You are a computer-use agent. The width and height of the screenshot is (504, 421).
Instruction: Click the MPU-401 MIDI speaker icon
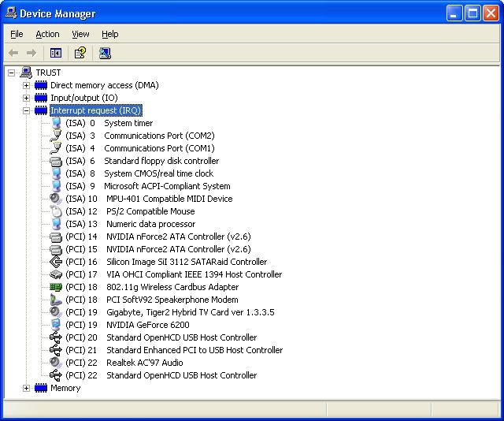(x=56, y=199)
